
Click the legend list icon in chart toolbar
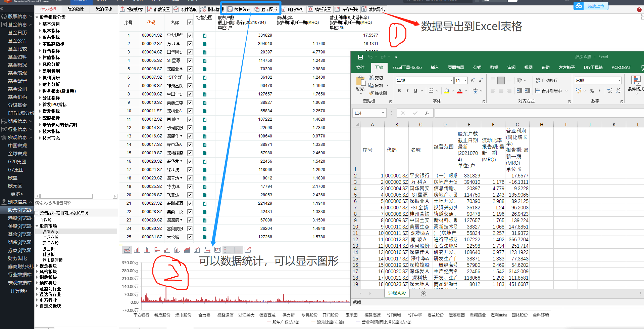coord(228,250)
